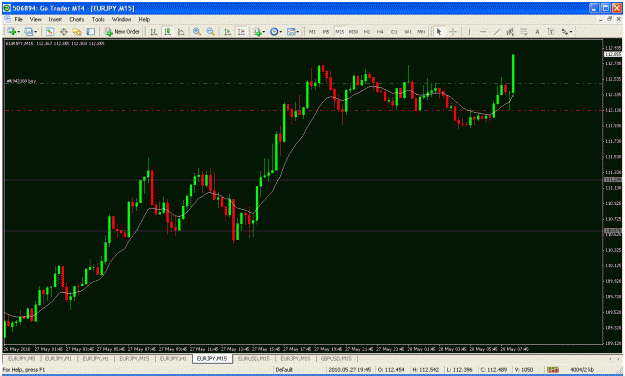Click the Arrows objects icon
The image size is (625, 376).
565,31
